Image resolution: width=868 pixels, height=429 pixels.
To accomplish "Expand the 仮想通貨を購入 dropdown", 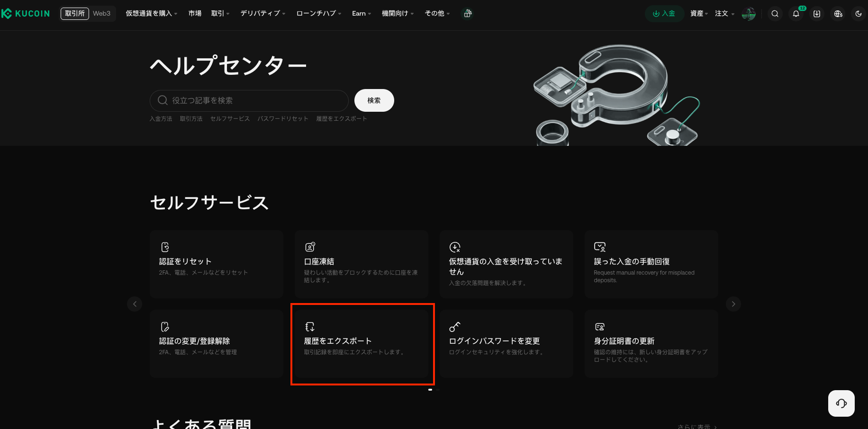I will (151, 14).
